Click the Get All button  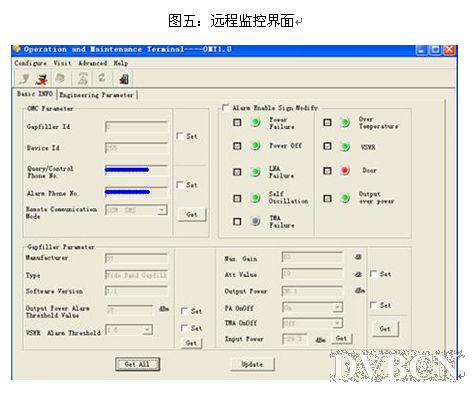pyautogui.click(x=137, y=364)
